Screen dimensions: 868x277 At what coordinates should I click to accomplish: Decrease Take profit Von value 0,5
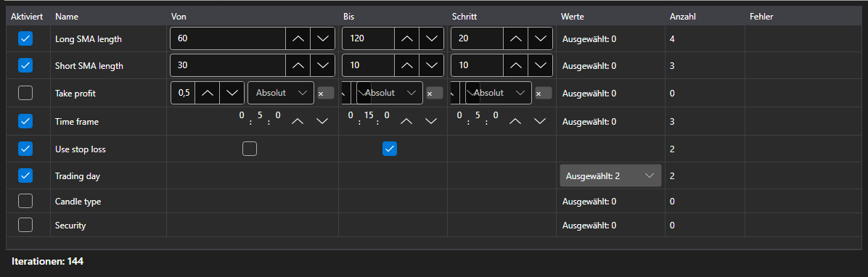[x=232, y=93]
